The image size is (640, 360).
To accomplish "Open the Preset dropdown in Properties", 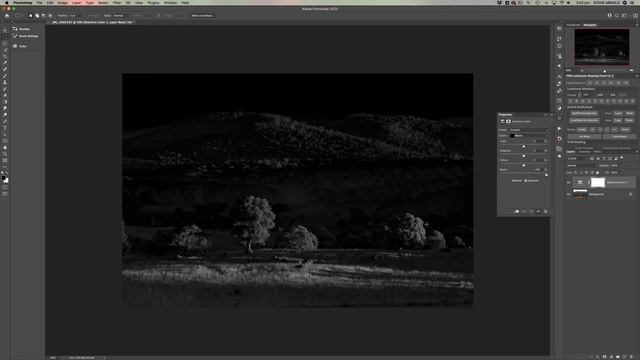I will [x=528, y=130].
